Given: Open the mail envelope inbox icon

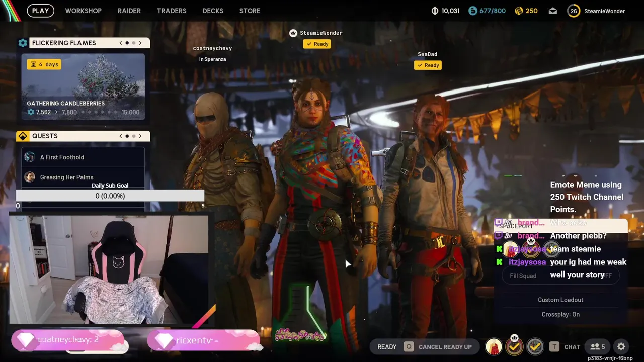Looking at the screenshot, I should [x=553, y=11].
